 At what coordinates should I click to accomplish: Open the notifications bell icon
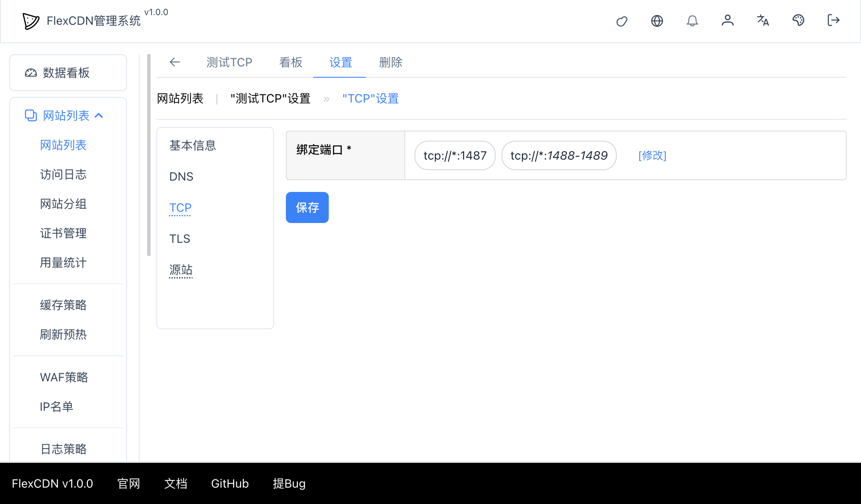coord(692,21)
